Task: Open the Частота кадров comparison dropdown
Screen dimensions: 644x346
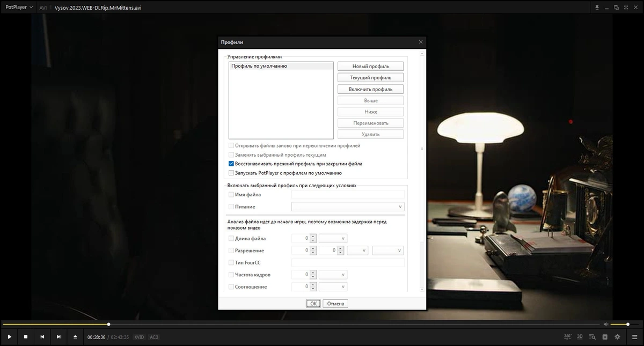Action: coord(333,274)
